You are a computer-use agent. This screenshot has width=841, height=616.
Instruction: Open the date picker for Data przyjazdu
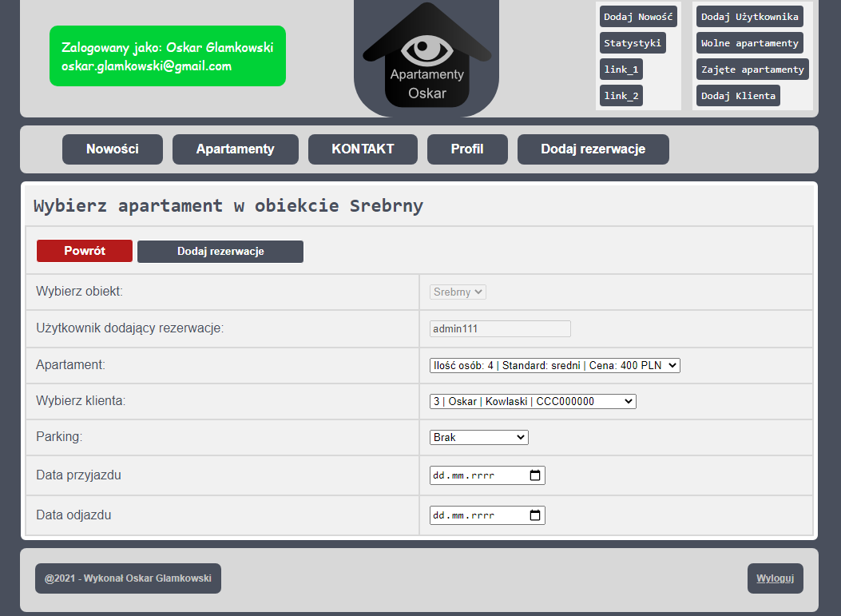[x=534, y=475]
